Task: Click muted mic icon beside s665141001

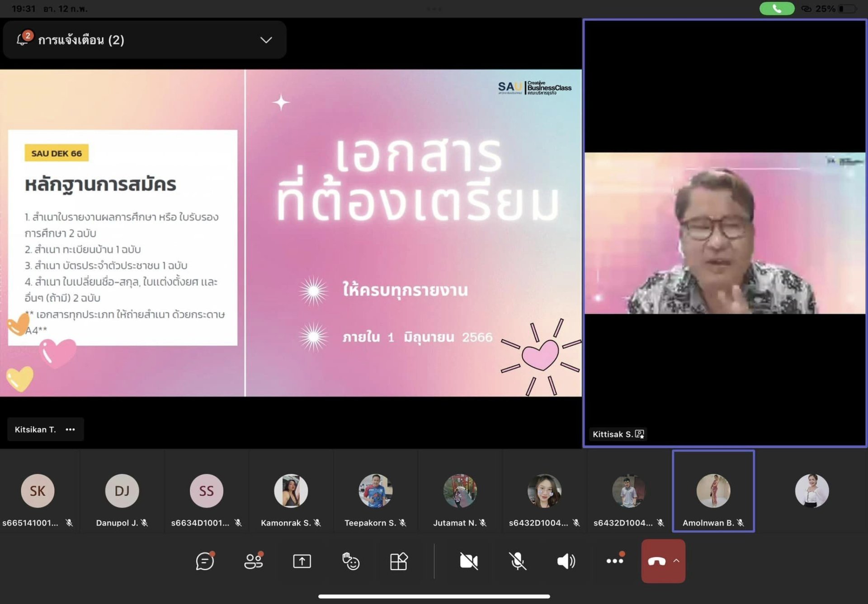Action: click(x=69, y=523)
